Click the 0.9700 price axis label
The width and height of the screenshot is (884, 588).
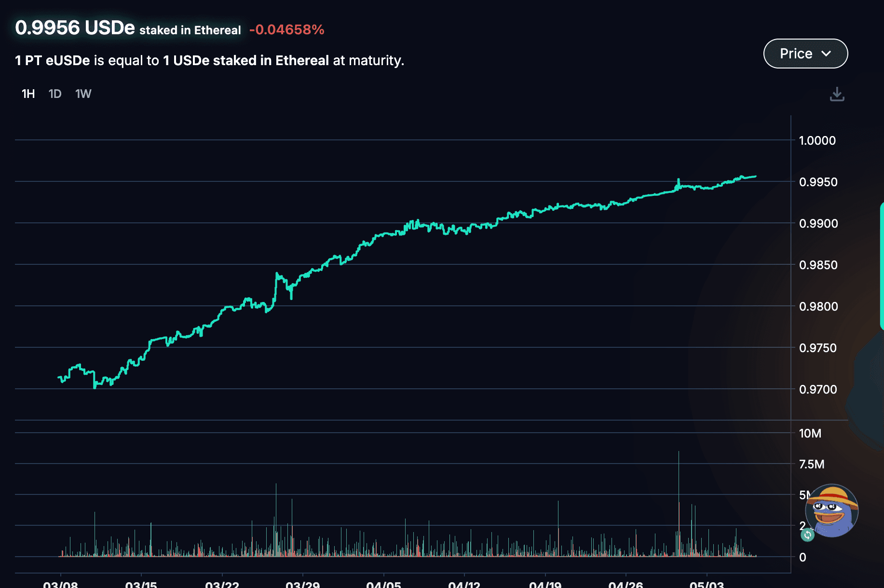[818, 389]
